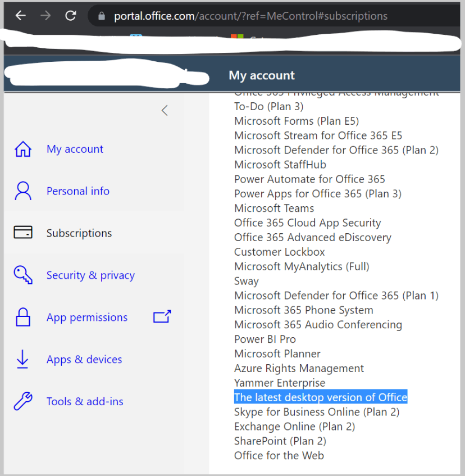Image resolution: width=465 pixels, height=476 pixels.
Task: Click the external link icon beside App permissions
Action: 162,316
